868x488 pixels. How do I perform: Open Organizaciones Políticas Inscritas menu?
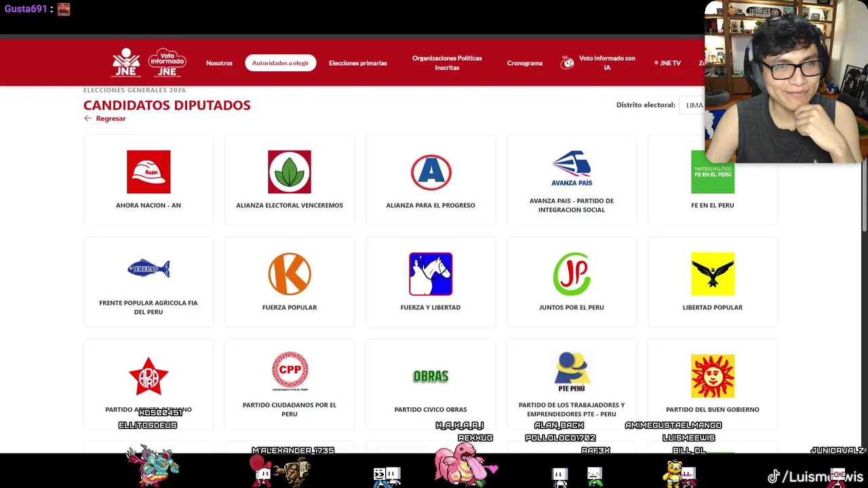[447, 63]
